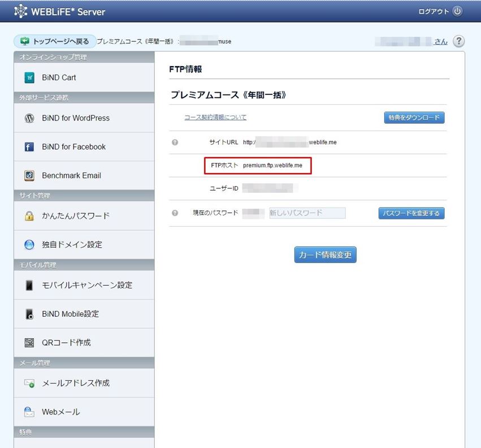Click the globe icon for 独自ドメイン設定

point(29,245)
